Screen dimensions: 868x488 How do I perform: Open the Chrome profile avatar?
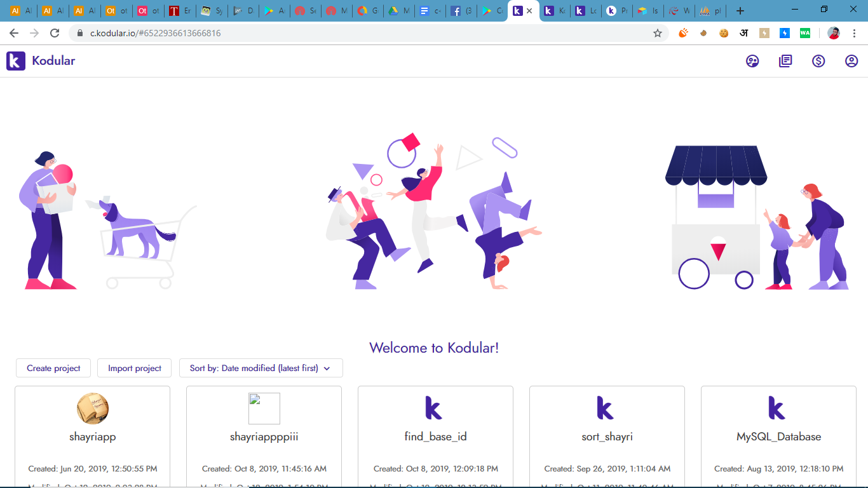[x=834, y=33]
